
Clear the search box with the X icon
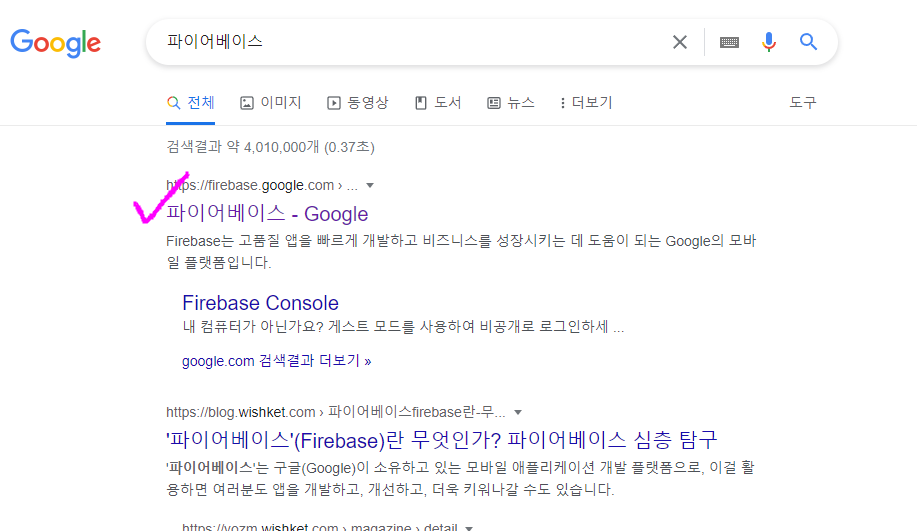tap(680, 42)
